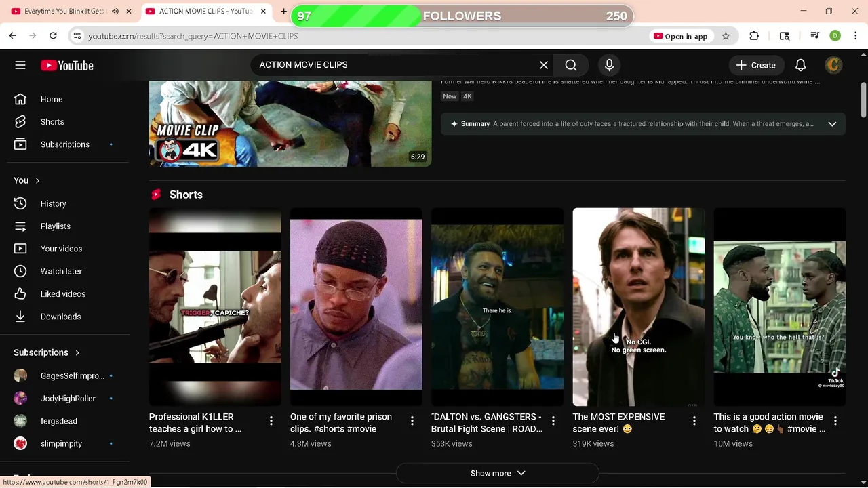Open the DALTON vs. GANGSTERS short thumbnail

click(x=497, y=307)
